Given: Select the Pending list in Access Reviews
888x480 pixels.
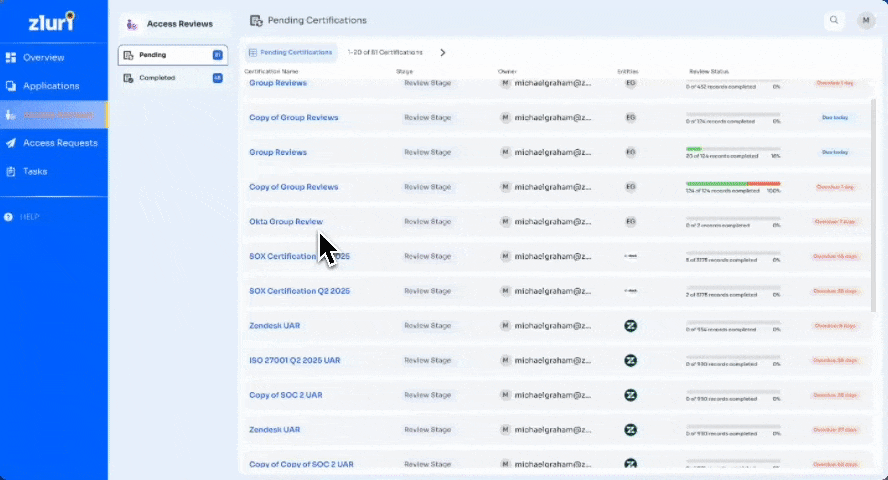Looking at the screenshot, I should (173, 55).
